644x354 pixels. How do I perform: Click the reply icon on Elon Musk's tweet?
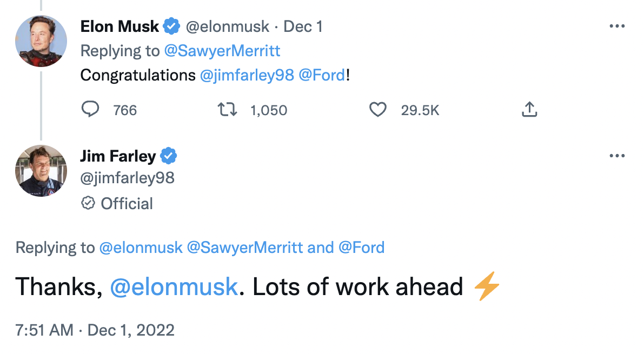click(x=90, y=110)
